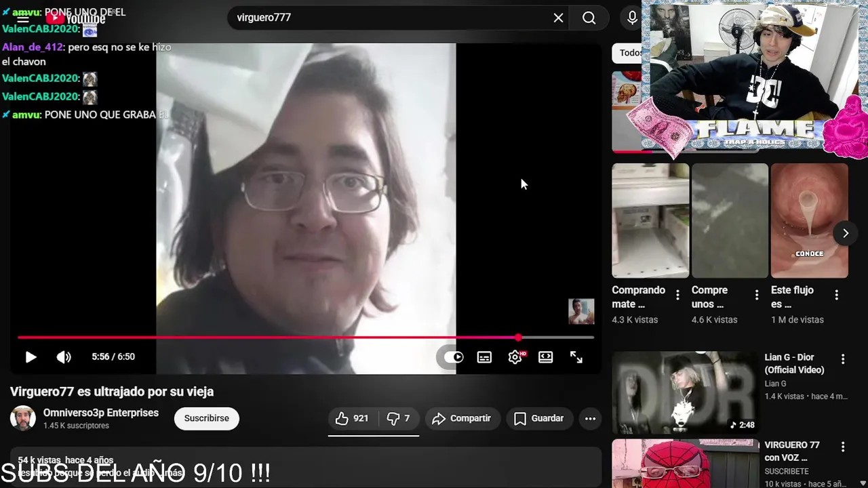Clear the search box with X icon
The image size is (868, 488).
[x=558, y=18]
